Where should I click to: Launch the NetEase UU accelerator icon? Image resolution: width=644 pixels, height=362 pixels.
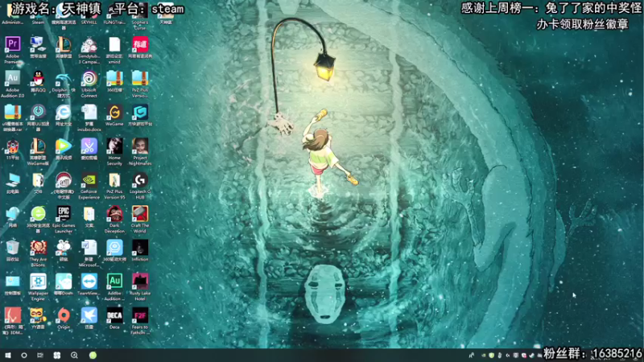[38, 112]
